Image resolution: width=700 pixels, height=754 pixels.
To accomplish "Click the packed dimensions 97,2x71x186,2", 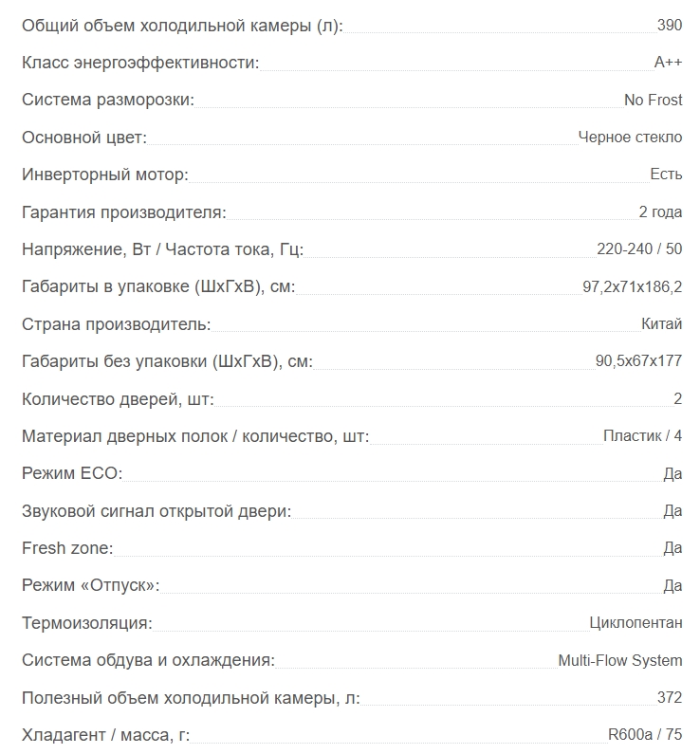I will pyautogui.click(x=633, y=286).
